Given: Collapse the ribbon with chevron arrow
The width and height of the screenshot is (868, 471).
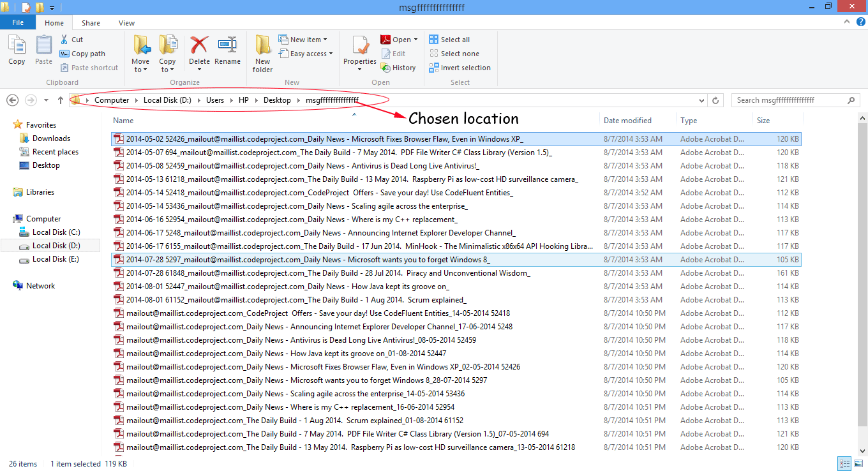Looking at the screenshot, I should (848, 22).
